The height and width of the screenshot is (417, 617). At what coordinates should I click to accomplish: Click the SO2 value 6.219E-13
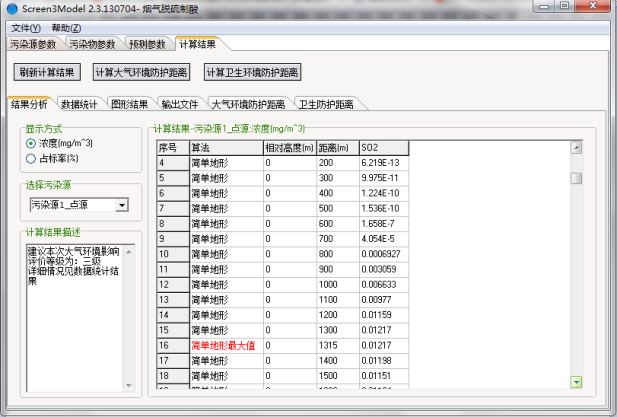[x=384, y=163]
